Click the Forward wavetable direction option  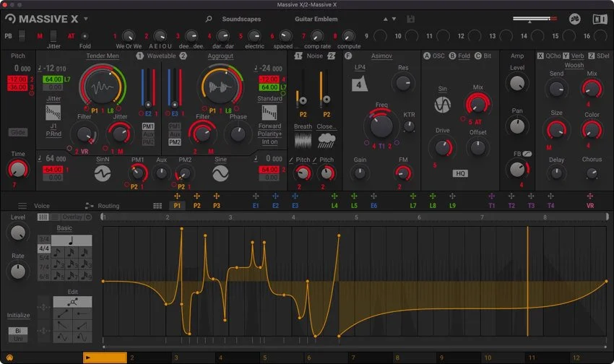coord(269,126)
